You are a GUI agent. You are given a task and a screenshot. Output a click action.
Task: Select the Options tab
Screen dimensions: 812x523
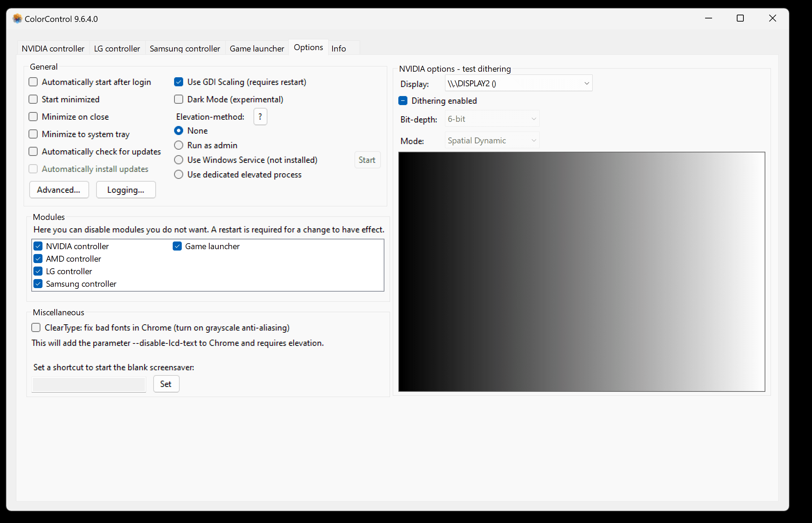(x=309, y=47)
